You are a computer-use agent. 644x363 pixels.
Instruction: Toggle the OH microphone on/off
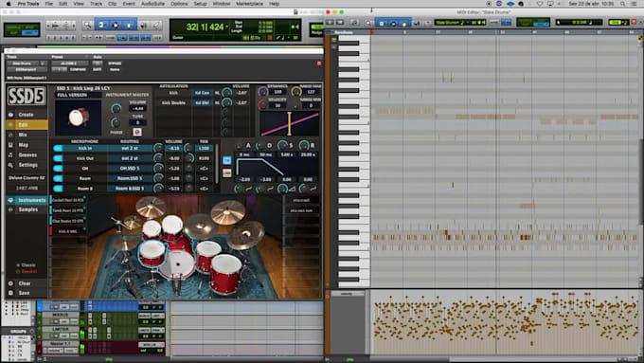pyautogui.click(x=58, y=168)
